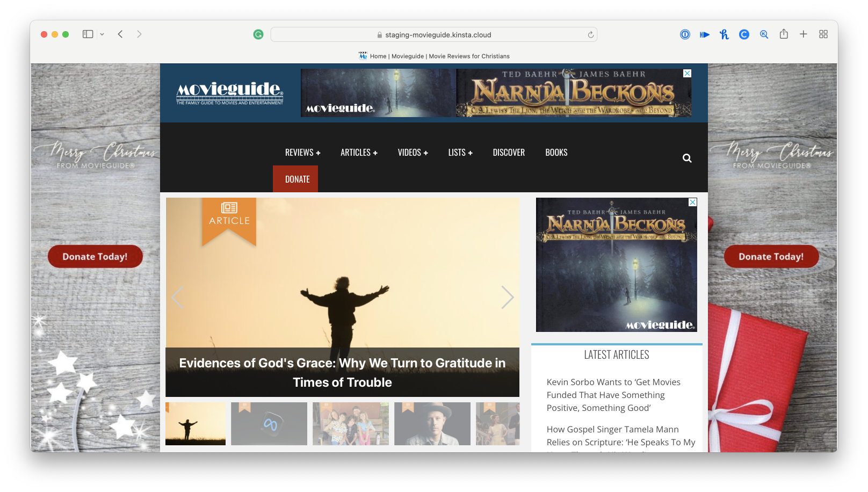The image size is (868, 492).
Task: Open the top Narnia Beckons banner ad
Action: (496, 93)
